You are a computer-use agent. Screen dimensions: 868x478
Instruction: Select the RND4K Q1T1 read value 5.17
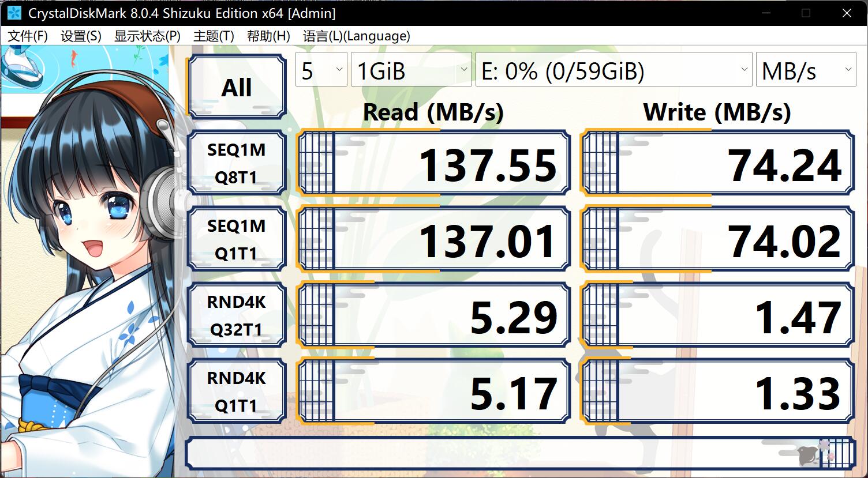pyautogui.click(x=433, y=392)
